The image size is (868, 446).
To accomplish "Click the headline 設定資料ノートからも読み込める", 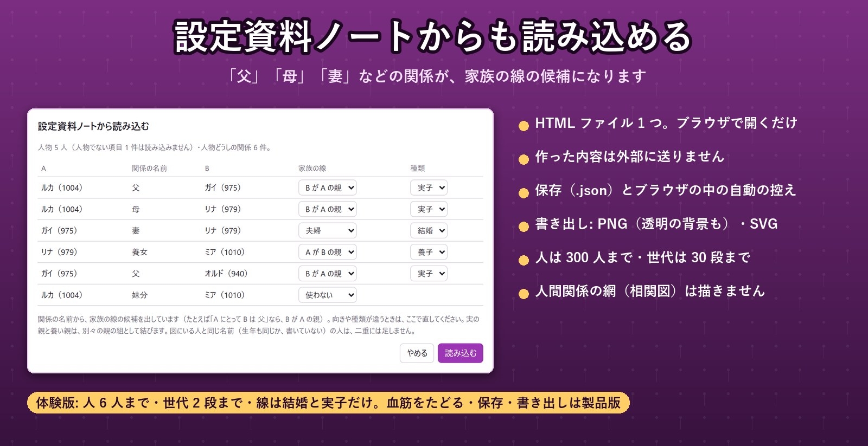I will pos(433,36).
